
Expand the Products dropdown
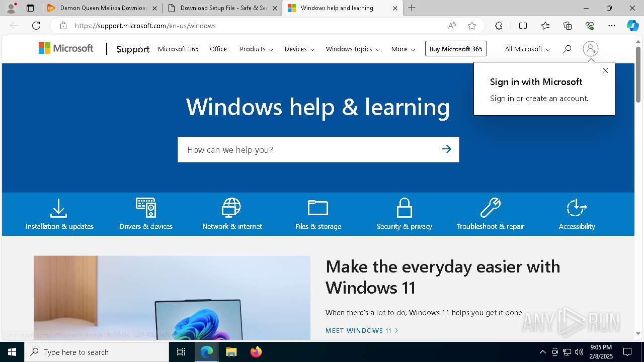(x=257, y=49)
